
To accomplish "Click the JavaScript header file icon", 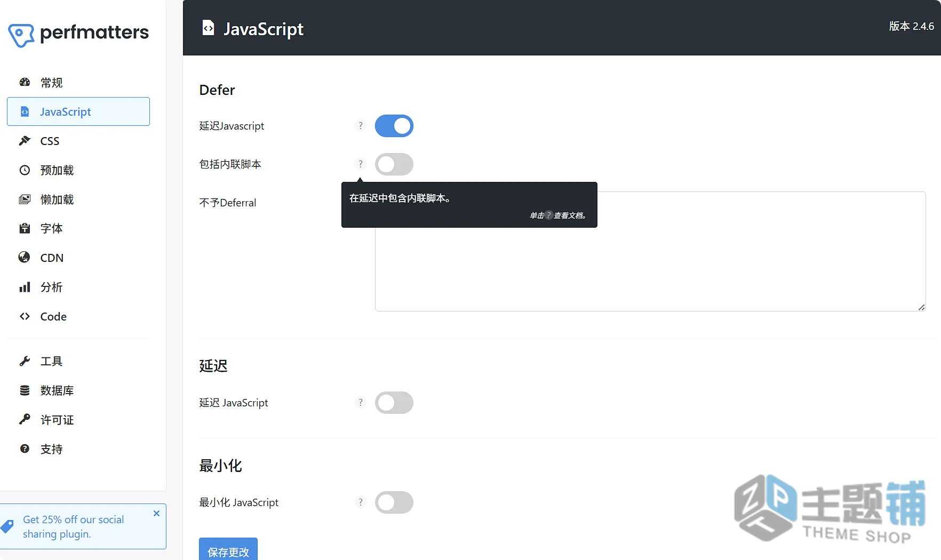I will pyautogui.click(x=209, y=28).
